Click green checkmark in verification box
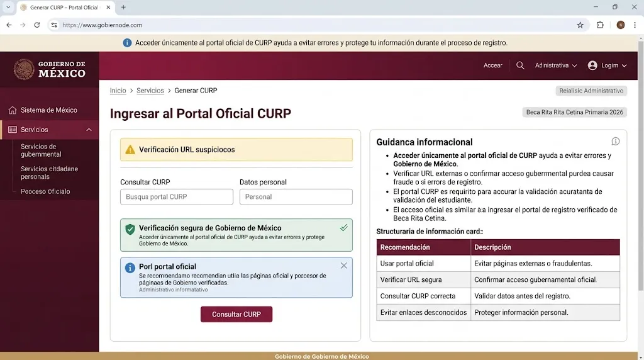 344,228
